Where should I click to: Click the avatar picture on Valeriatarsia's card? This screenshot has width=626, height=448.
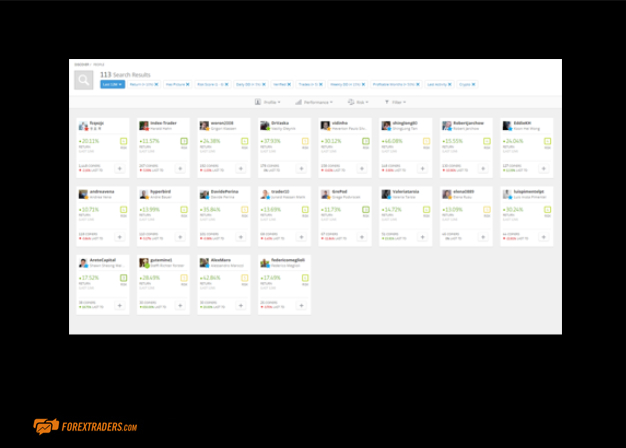click(386, 194)
